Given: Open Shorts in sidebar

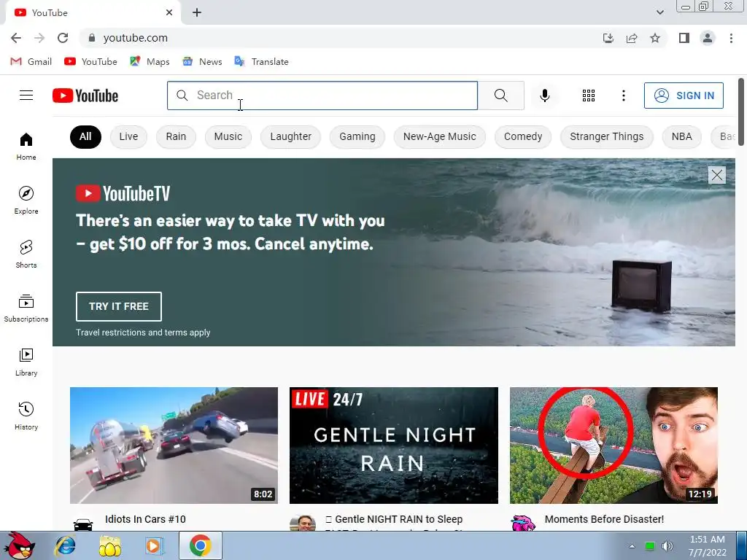Looking at the screenshot, I should point(26,254).
